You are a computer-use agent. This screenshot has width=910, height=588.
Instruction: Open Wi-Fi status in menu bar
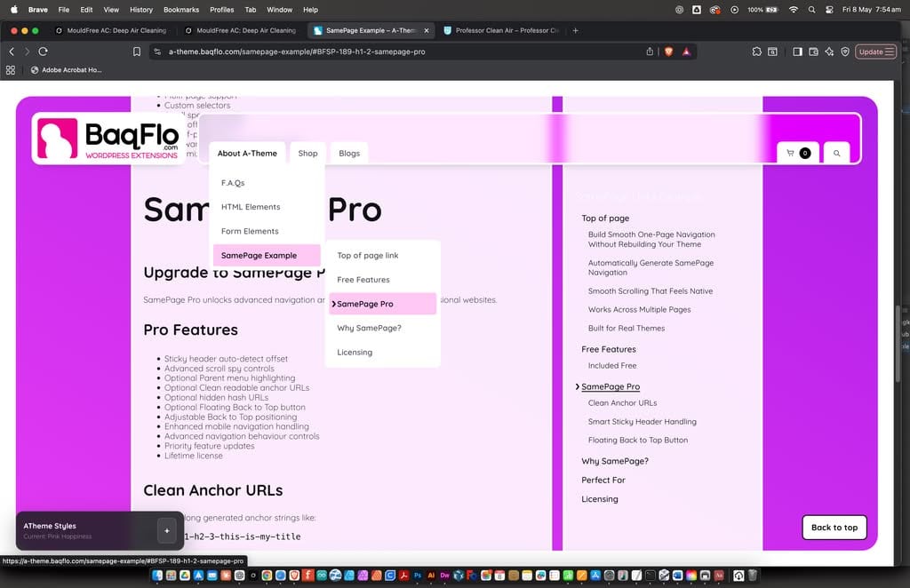point(794,9)
